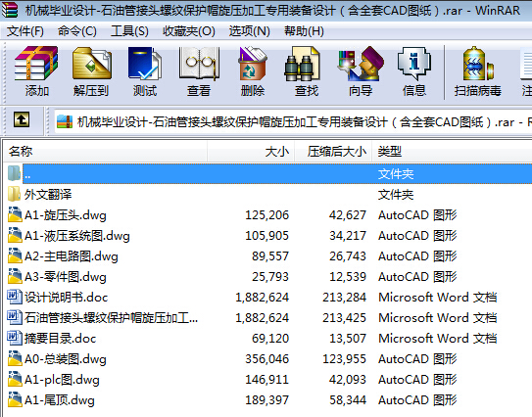The image size is (532, 417).
Task: Click Word icon of 摘要目录.doc
Action: (15, 338)
